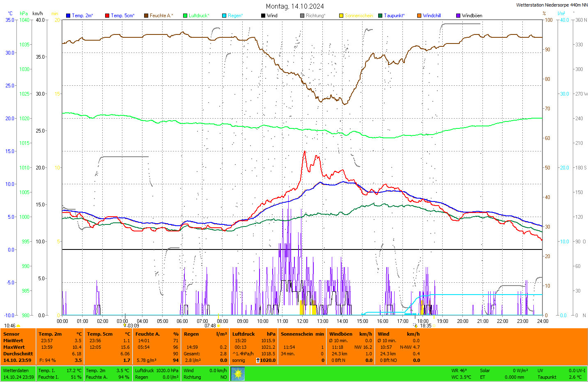Click the cyan Regen legend square

(224, 16)
